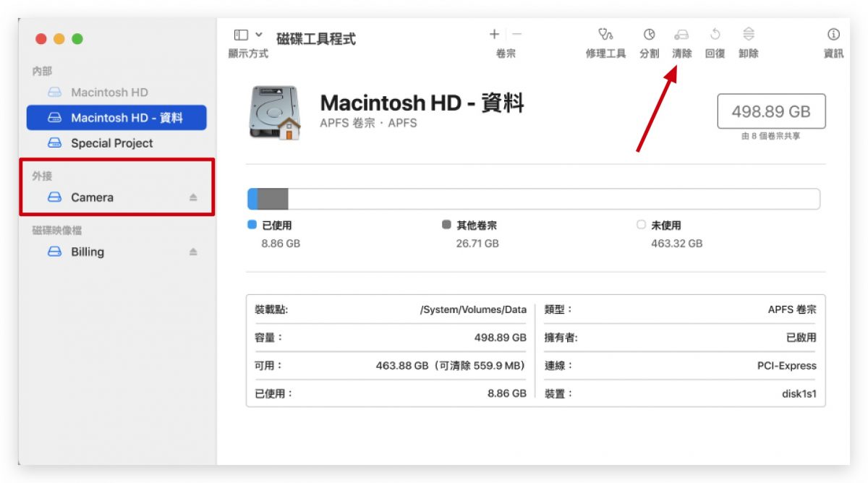
Task: Click the 498.89 GB capacity box
Action: 771,111
